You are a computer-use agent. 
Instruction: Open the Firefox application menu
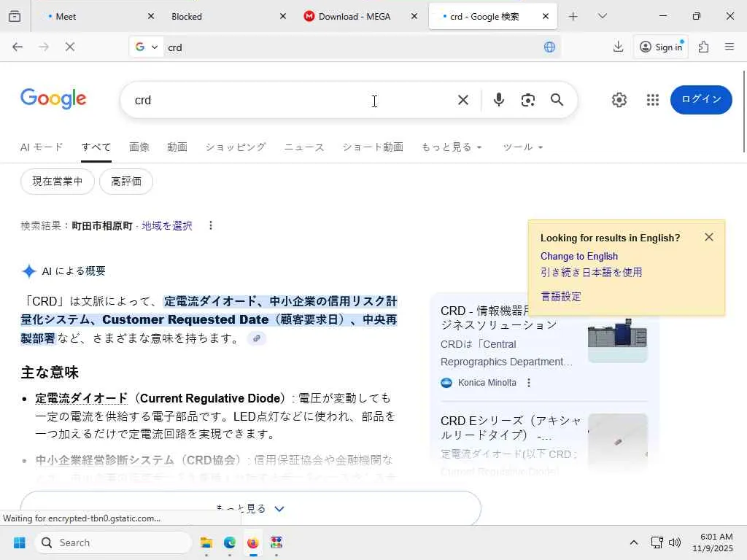coord(729,47)
